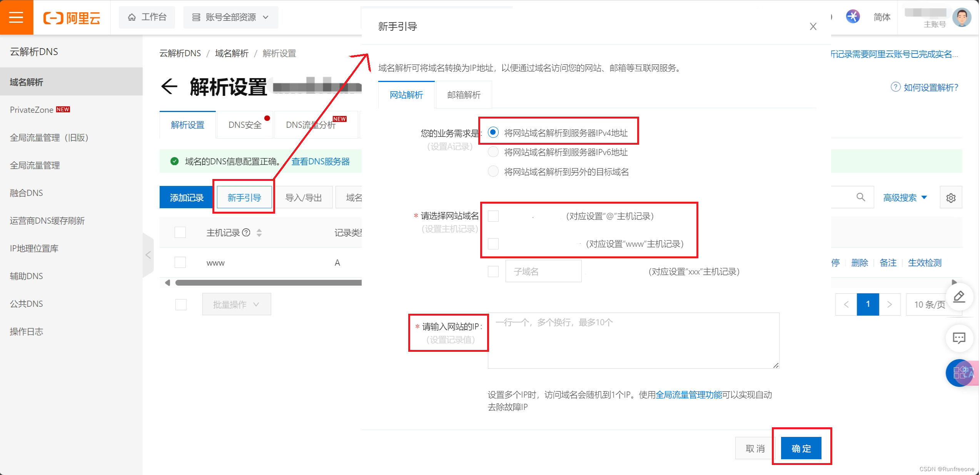Expand 高级搜索 dropdown

tap(905, 197)
